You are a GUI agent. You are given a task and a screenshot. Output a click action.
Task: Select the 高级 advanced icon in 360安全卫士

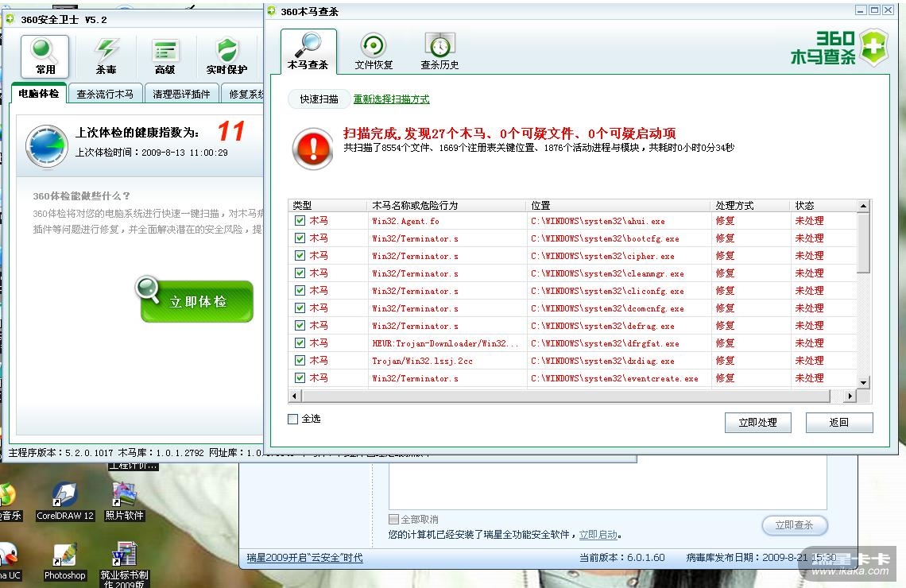165,56
